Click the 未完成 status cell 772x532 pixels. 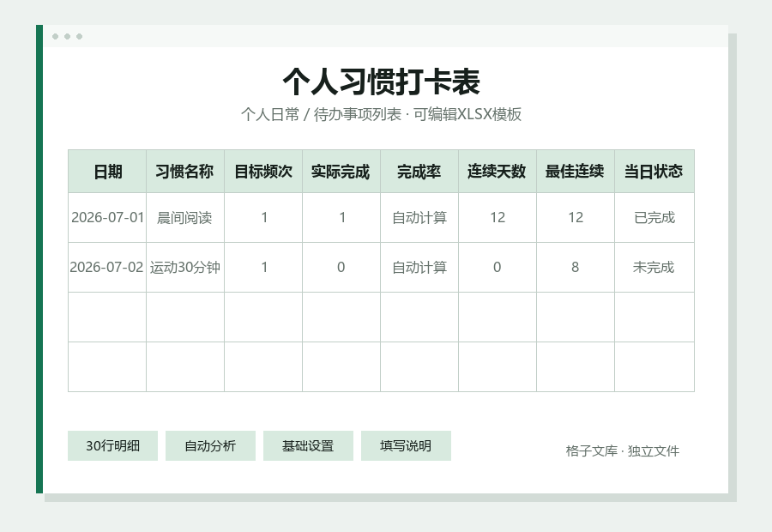pyautogui.click(x=654, y=268)
